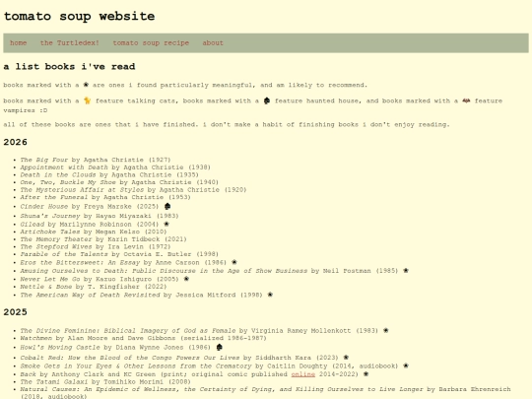Image resolution: width=532 pixels, height=399 pixels.
Task: Click the cat emoji in the legend
Action: [x=88, y=100]
